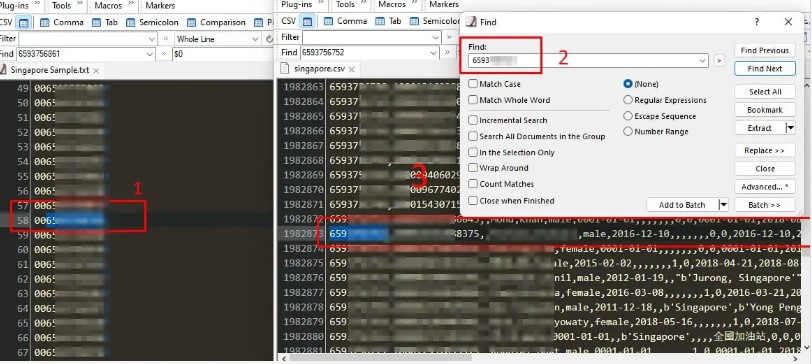812x364 pixels.
Task: Open Find dialog search text dropdown
Action: (x=702, y=61)
